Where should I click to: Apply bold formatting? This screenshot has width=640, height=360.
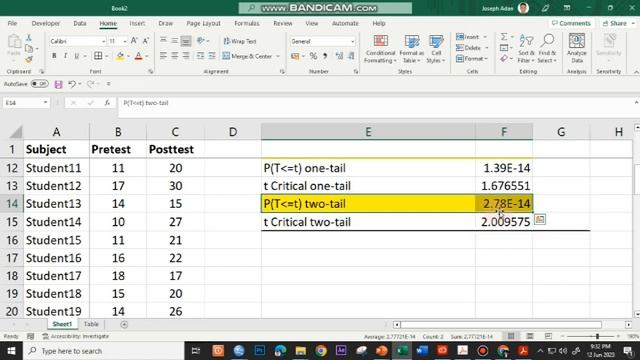tap(54, 56)
